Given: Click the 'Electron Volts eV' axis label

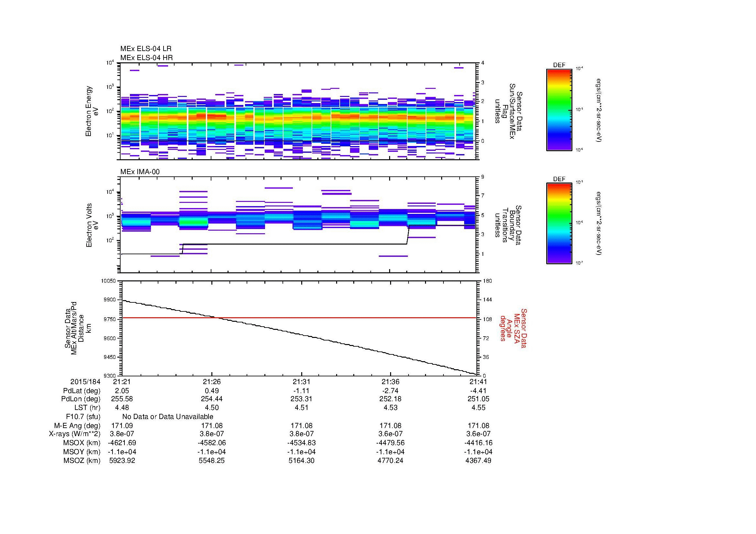Looking at the screenshot, I should (x=92, y=225).
